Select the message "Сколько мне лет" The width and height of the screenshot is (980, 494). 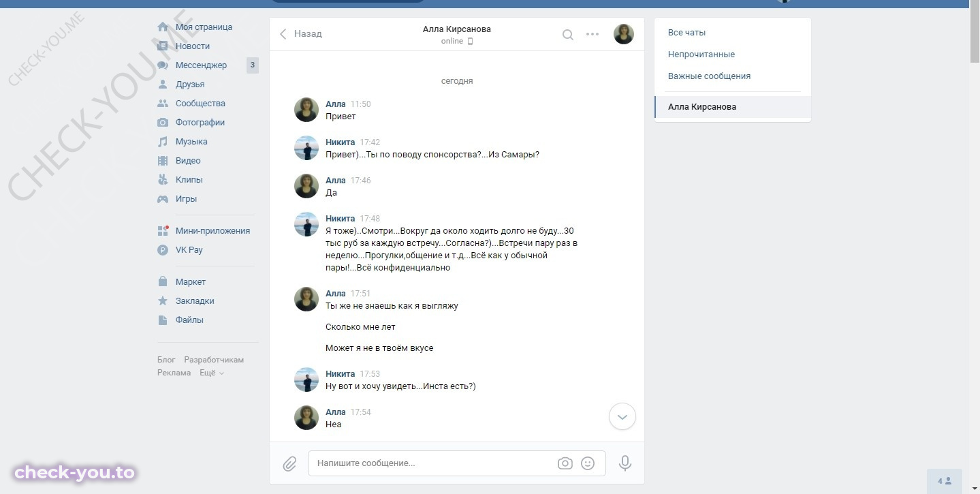(360, 327)
